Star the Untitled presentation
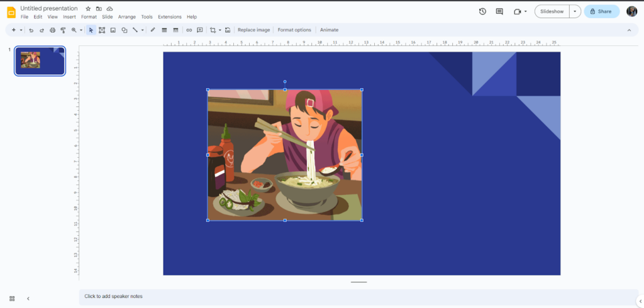The image size is (644, 308). (x=88, y=9)
